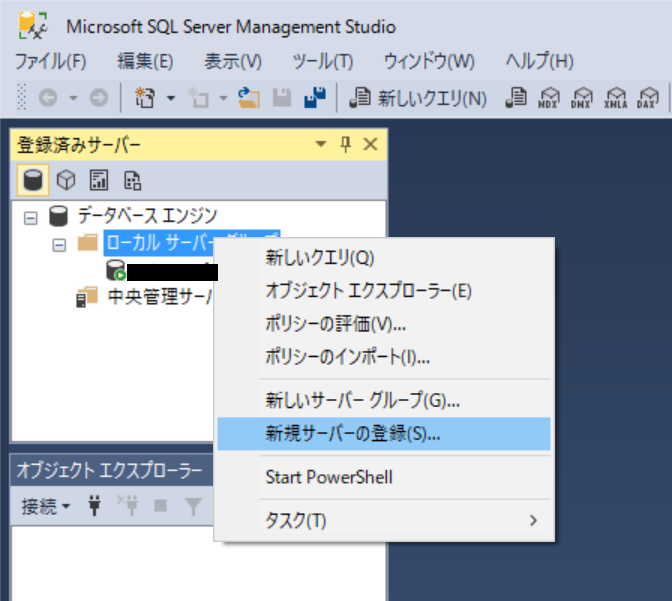The height and width of the screenshot is (601, 672).
Task: Open the 接続 dropdown in Object Explorer
Action: pyautogui.click(x=45, y=507)
